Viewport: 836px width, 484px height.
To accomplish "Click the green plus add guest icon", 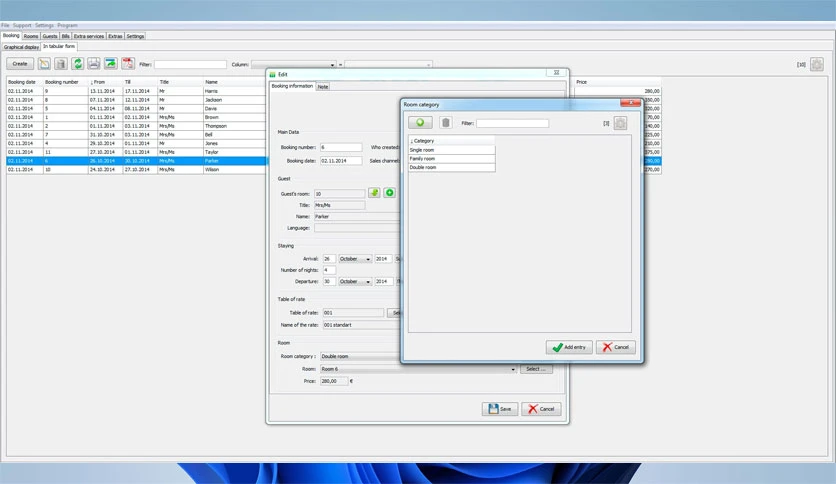I will point(390,193).
